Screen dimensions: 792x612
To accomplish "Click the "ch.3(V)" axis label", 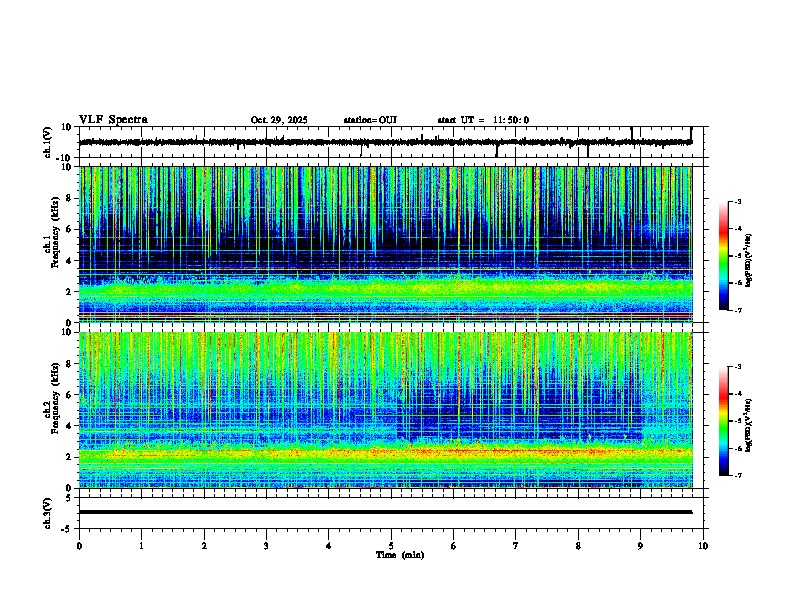I will [48, 513].
